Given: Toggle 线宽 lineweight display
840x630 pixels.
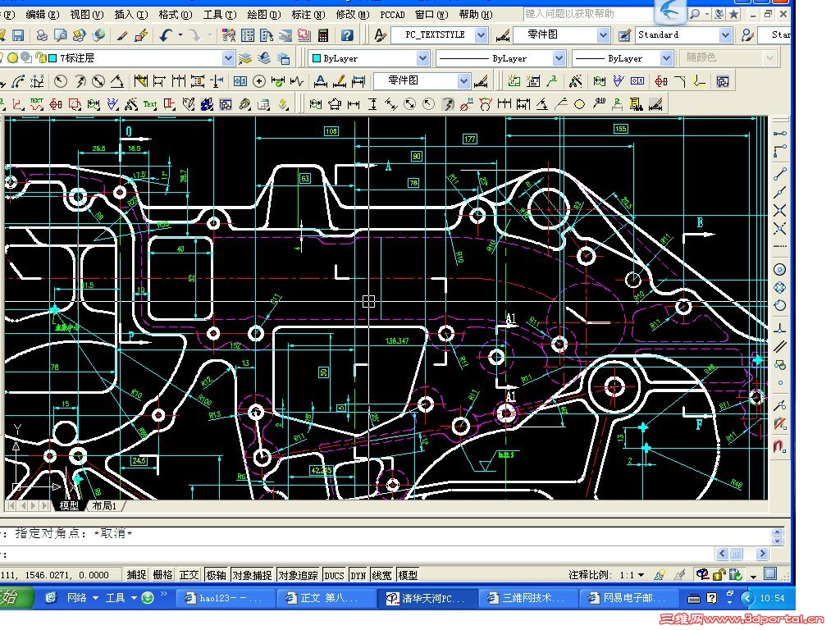Looking at the screenshot, I should 381,575.
